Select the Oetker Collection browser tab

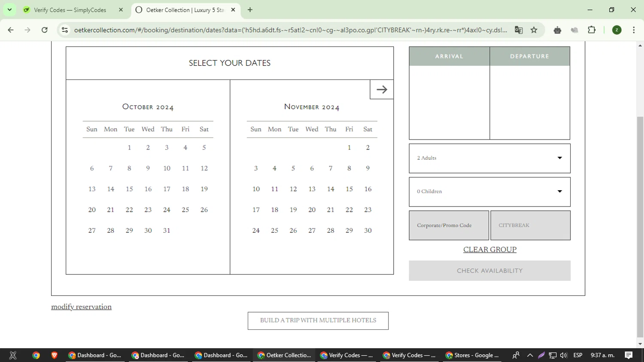(185, 10)
